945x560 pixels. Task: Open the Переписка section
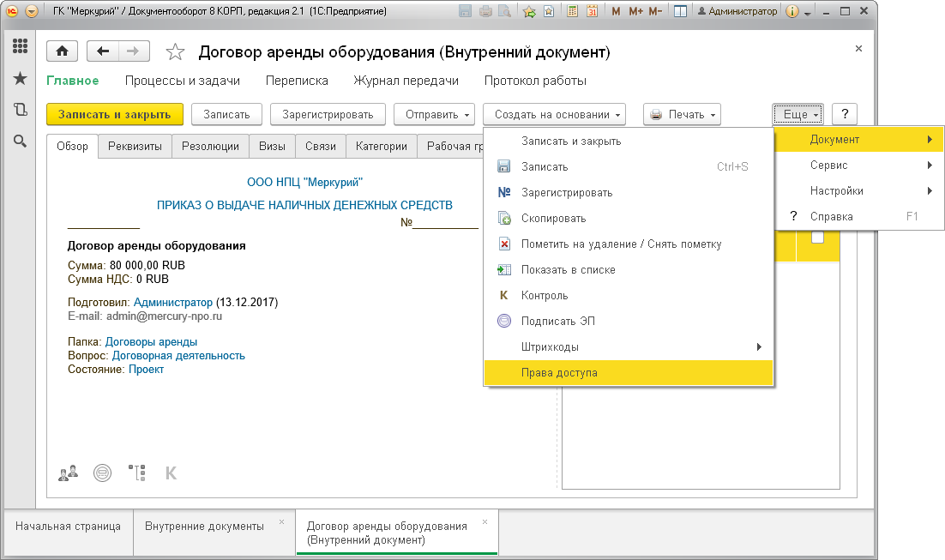[x=297, y=81]
